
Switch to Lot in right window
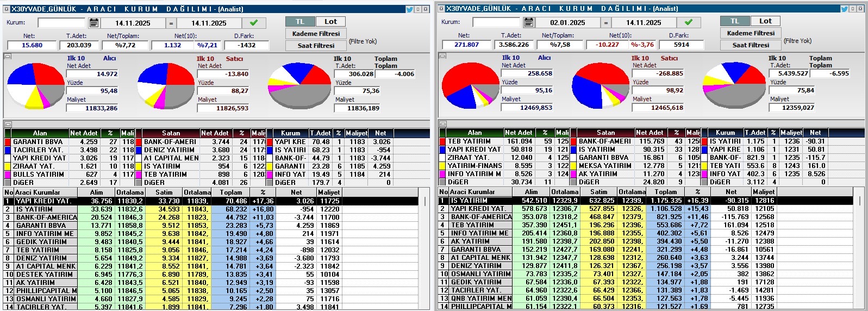(x=765, y=21)
